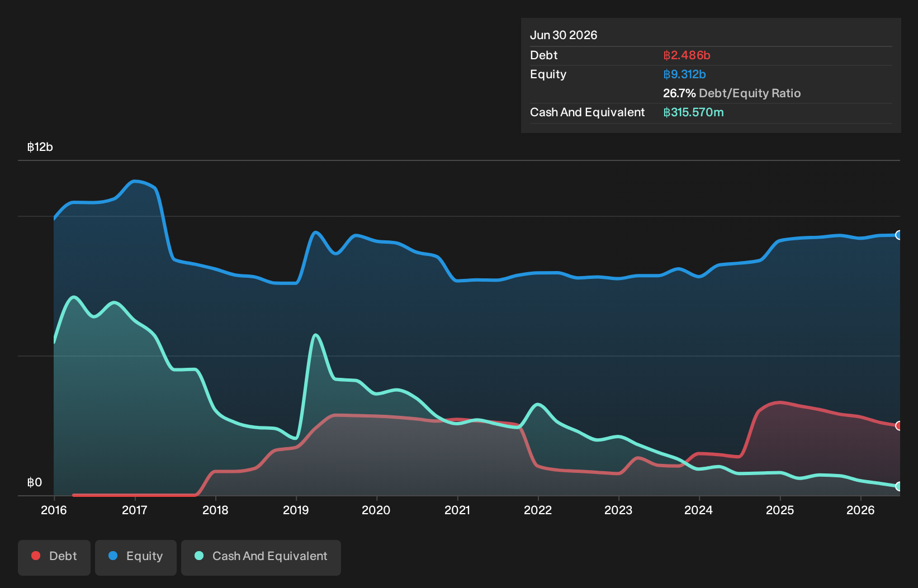
Task: Click the teal Cash endpoint marker
Action: coord(899,486)
